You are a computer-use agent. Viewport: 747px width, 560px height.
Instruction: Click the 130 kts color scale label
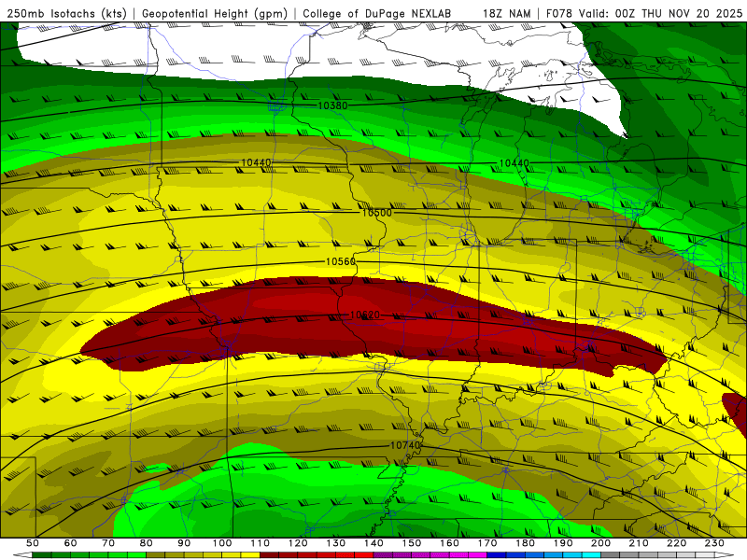click(x=336, y=543)
